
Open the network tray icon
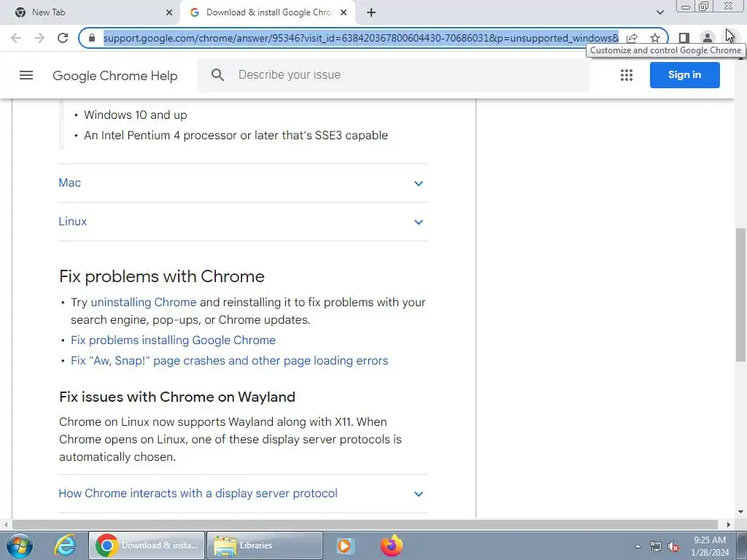tap(656, 546)
